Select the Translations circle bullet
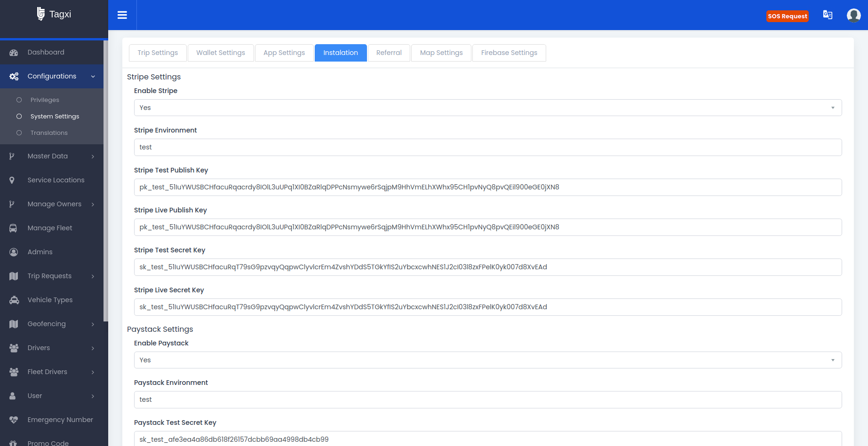Screen dimensions: 868x446 pos(19,133)
